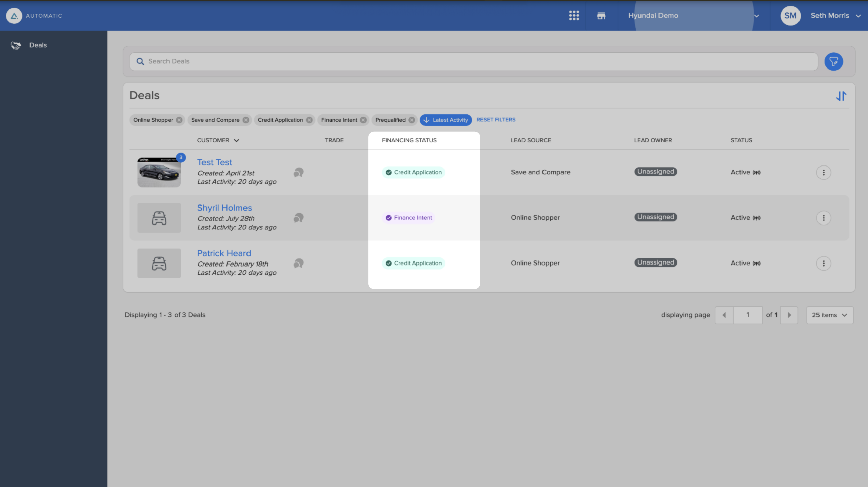Remove the Prequalified filter chip
The image size is (868, 487).
click(x=412, y=120)
